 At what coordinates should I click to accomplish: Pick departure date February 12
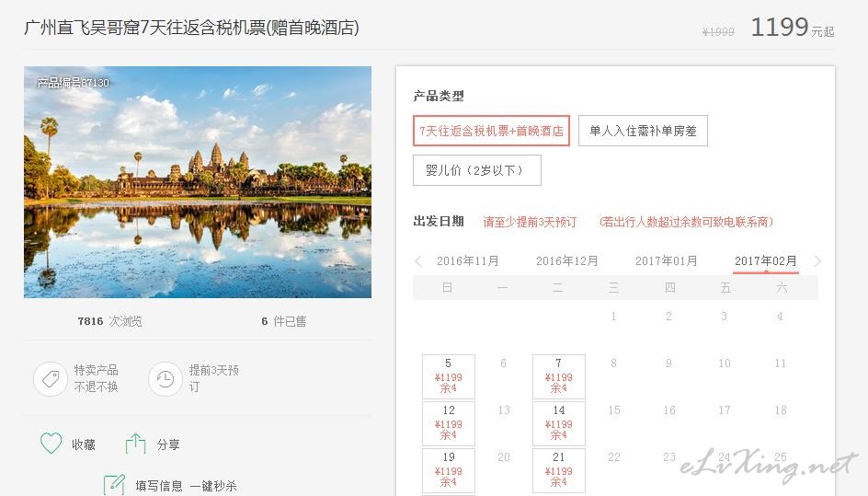[x=449, y=423]
